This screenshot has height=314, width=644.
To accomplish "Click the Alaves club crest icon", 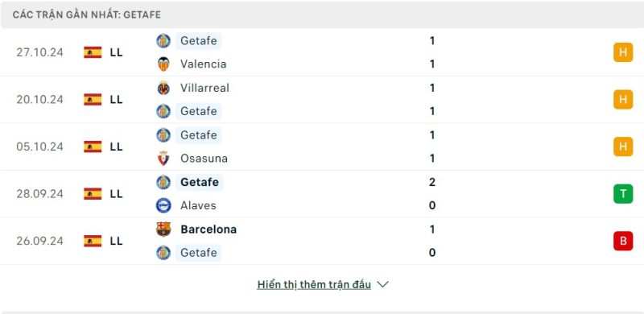I will 163,205.
